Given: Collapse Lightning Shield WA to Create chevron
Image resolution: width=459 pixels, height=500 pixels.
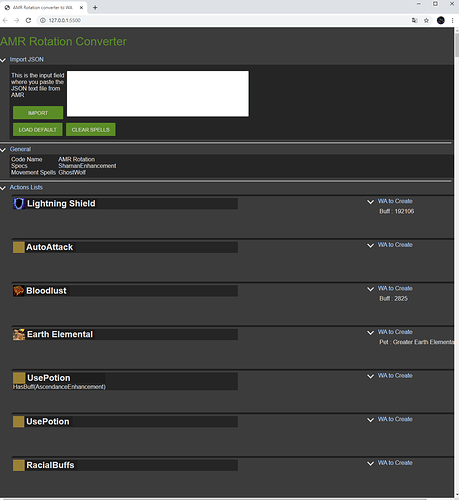Looking at the screenshot, I should click(370, 202).
